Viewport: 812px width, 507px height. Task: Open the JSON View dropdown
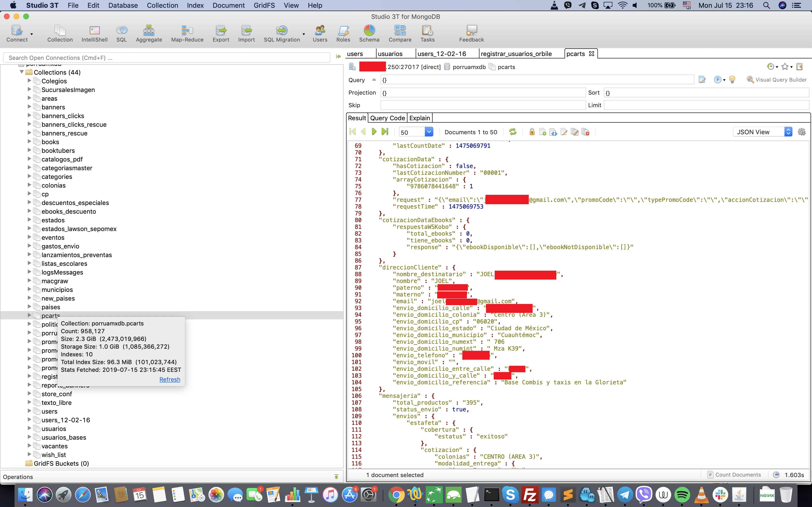pyautogui.click(x=762, y=132)
